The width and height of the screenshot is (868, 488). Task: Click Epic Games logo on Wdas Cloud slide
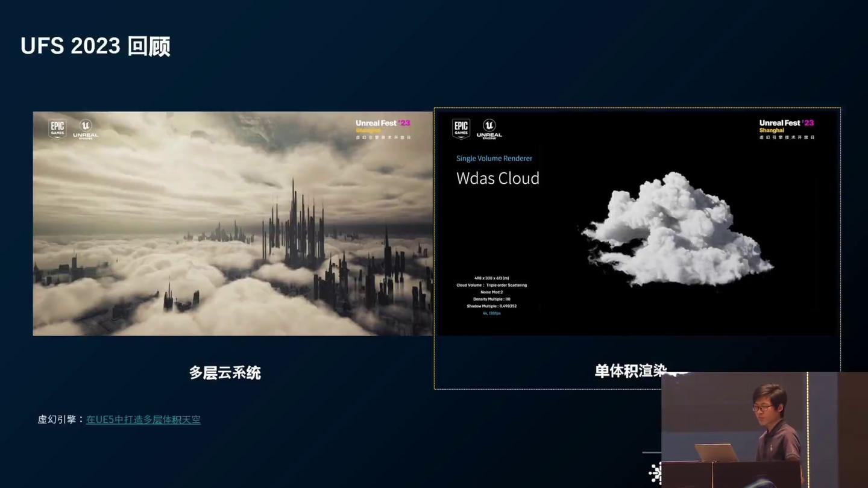(461, 129)
